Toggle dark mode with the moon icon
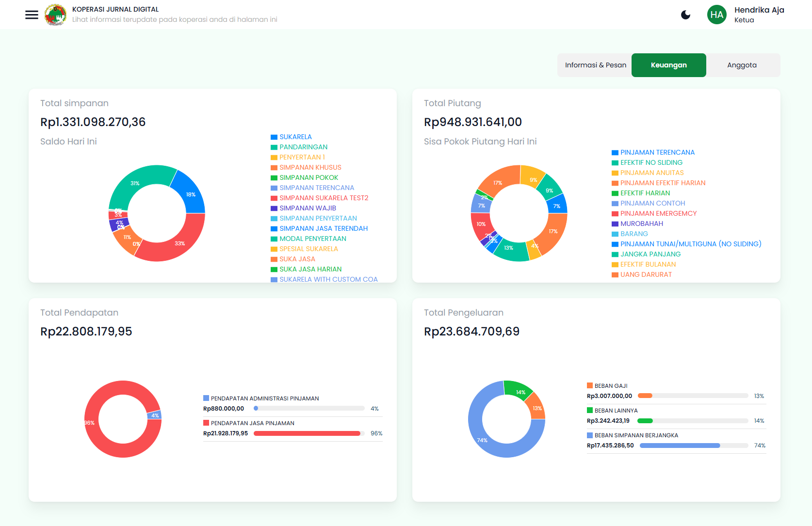The image size is (812, 526). [685, 15]
